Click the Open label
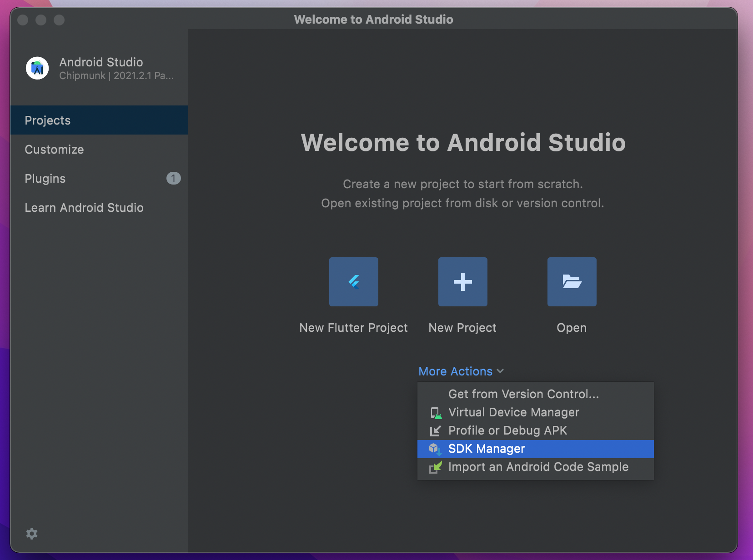Image resolution: width=753 pixels, height=560 pixels. 572,328
